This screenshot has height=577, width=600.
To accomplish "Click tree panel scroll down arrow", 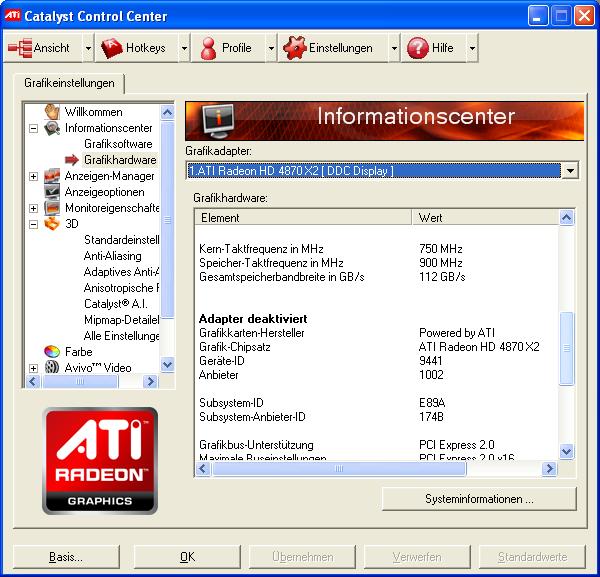I will (167, 364).
